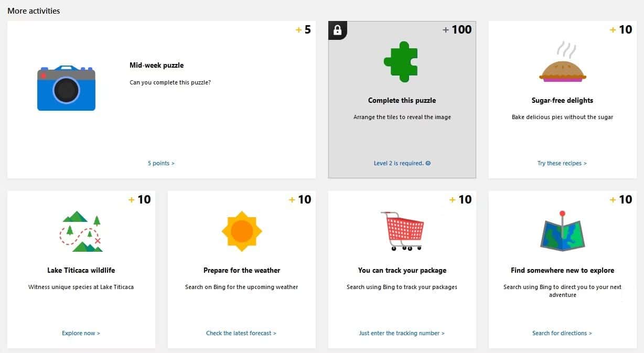644x353 pixels.
Task: Click the orange sun icon
Action: tap(241, 231)
